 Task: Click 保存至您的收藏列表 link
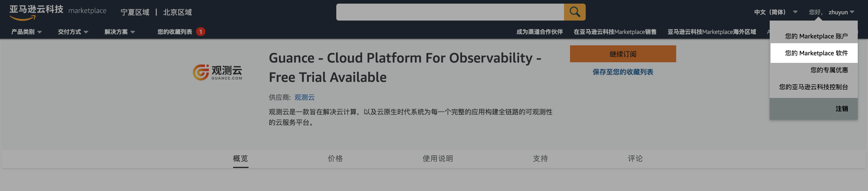(623, 72)
